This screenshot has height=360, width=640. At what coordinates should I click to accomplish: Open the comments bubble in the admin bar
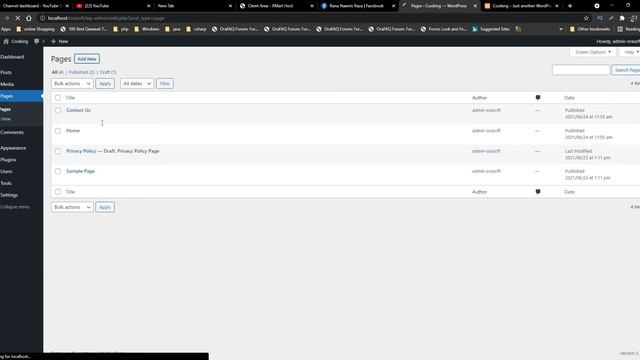(x=36, y=41)
